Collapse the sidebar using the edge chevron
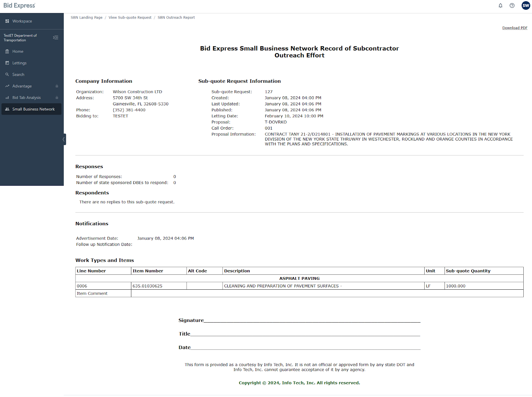532x397 pixels. [64, 140]
